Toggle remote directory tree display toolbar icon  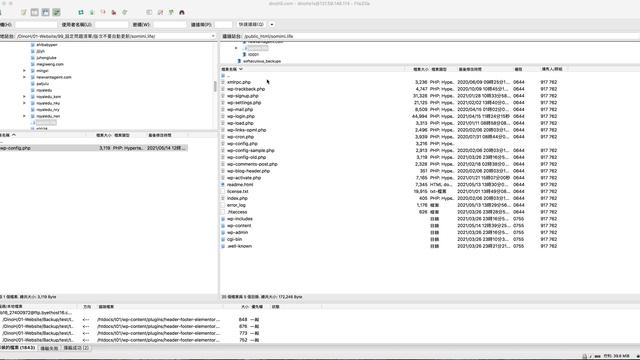pyautogui.click(x=45, y=12)
